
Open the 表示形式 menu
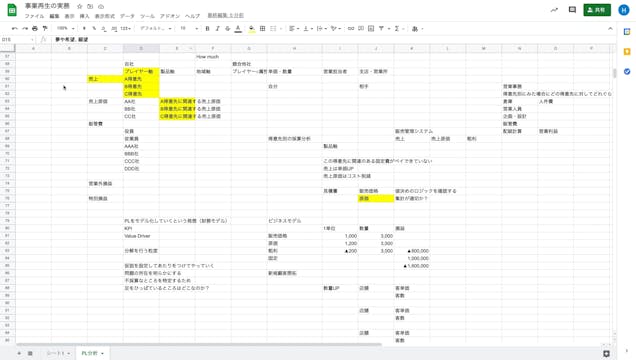click(105, 16)
